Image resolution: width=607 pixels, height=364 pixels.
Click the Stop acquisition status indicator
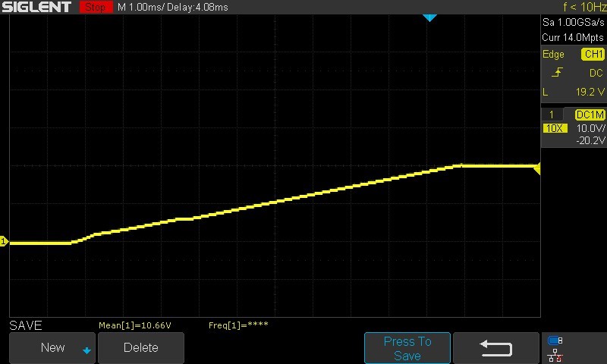[x=96, y=7]
